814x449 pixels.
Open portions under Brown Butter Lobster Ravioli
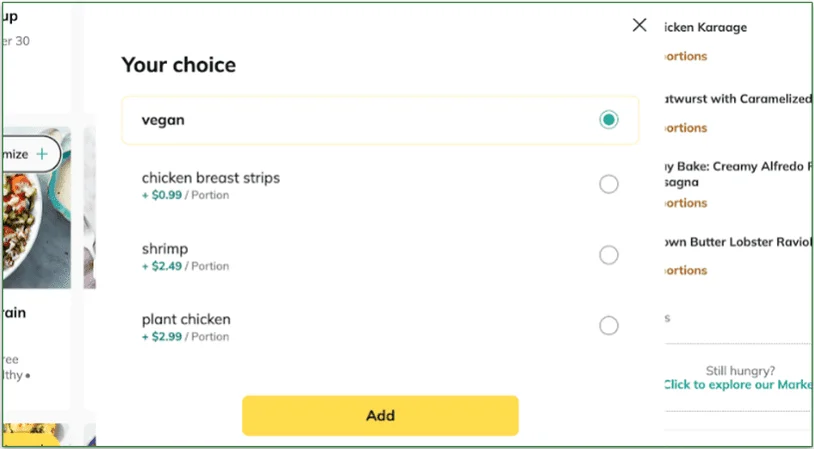click(686, 270)
